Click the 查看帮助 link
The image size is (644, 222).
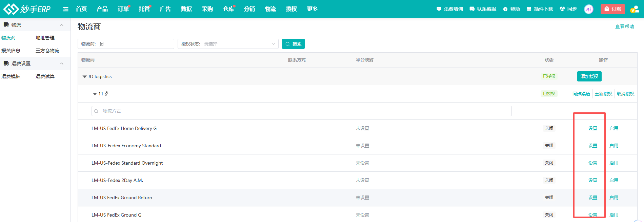[625, 26]
